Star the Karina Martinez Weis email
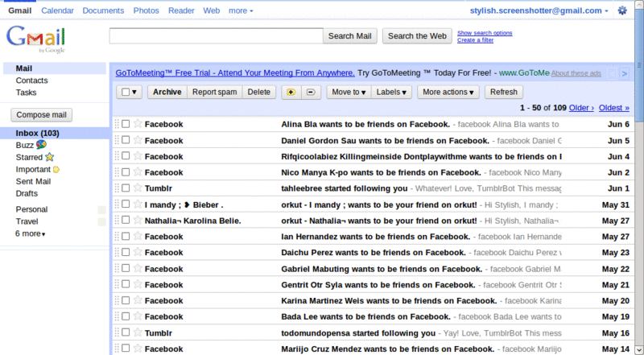The width and height of the screenshot is (644, 355). [138, 300]
